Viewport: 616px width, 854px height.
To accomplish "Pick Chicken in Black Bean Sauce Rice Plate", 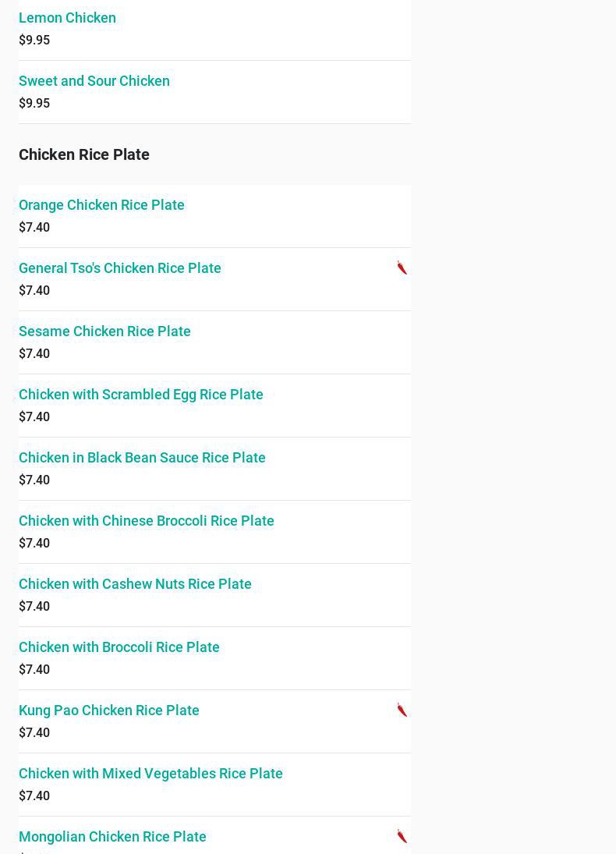I will coord(142,457).
